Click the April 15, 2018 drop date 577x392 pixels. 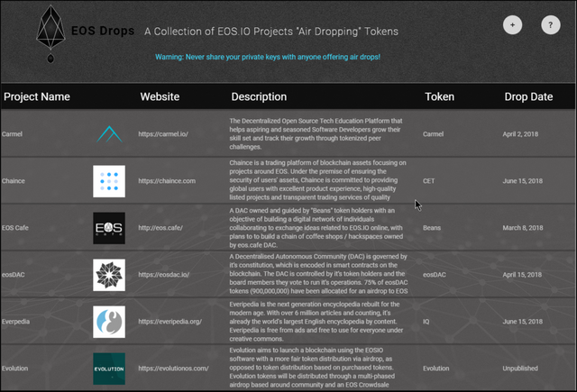click(x=522, y=275)
